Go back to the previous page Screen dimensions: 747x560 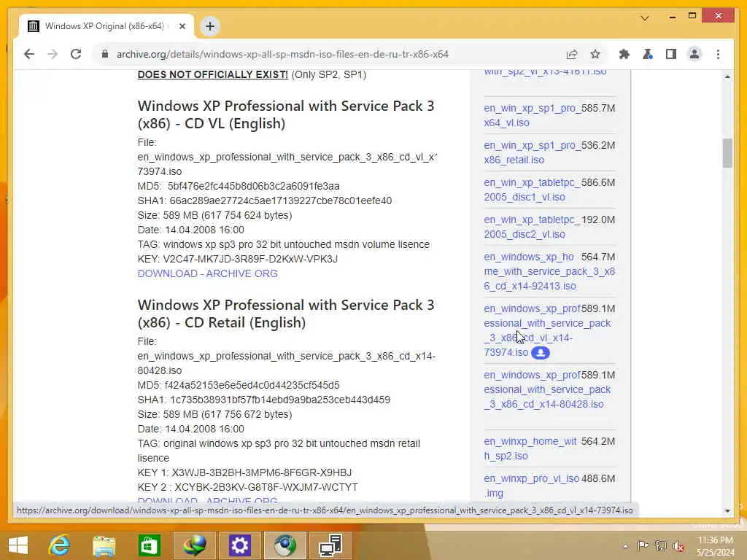pos(29,54)
